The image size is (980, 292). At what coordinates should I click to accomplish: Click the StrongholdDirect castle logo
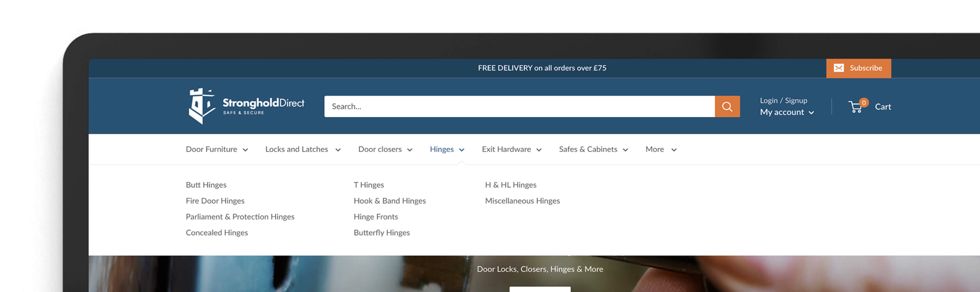[247, 106]
